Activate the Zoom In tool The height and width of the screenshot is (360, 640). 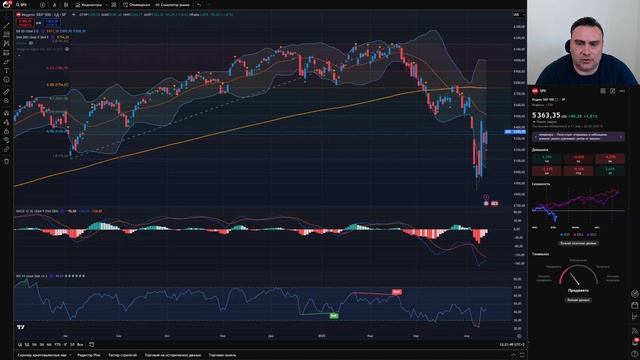pyautogui.click(x=7, y=101)
